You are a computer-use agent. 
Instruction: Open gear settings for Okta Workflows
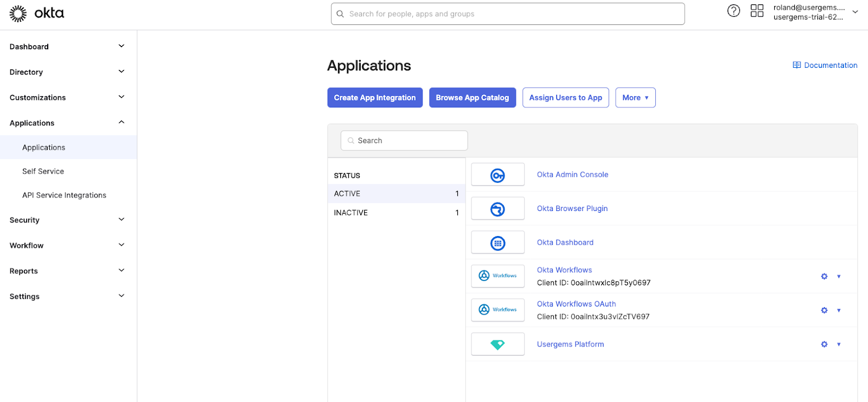click(824, 276)
